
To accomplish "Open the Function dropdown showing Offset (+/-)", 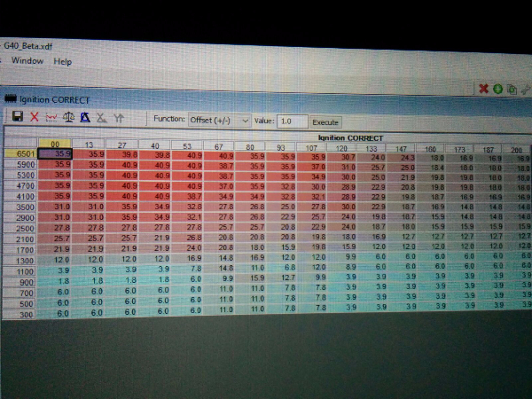I will tap(218, 119).
